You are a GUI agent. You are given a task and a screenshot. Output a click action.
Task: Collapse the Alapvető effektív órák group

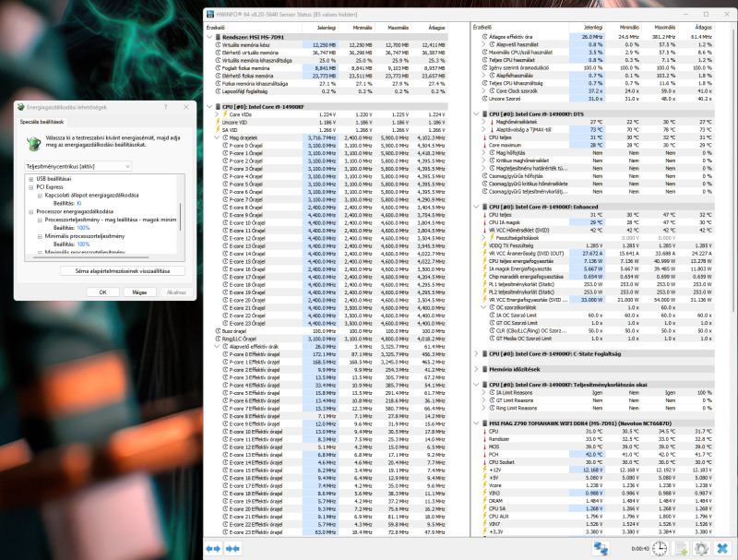[217, 346]
